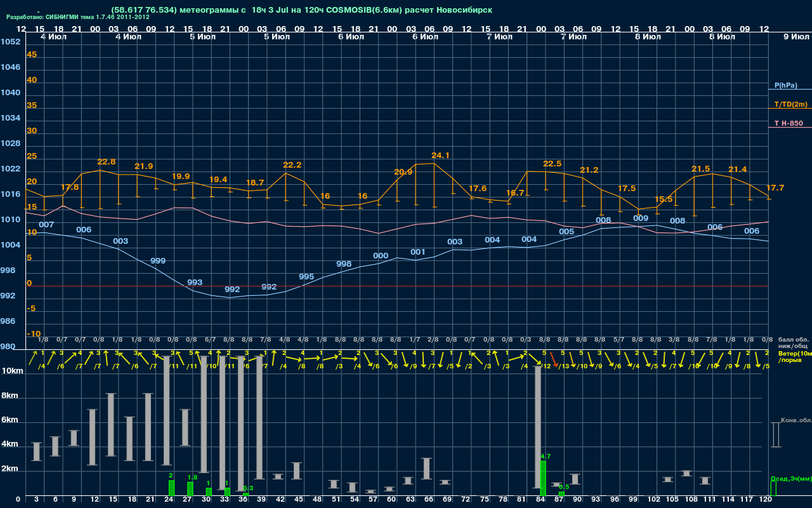This screenshot has width=812, height=508.
Task: Click the pressure label 005
Action: click(566, 232)
